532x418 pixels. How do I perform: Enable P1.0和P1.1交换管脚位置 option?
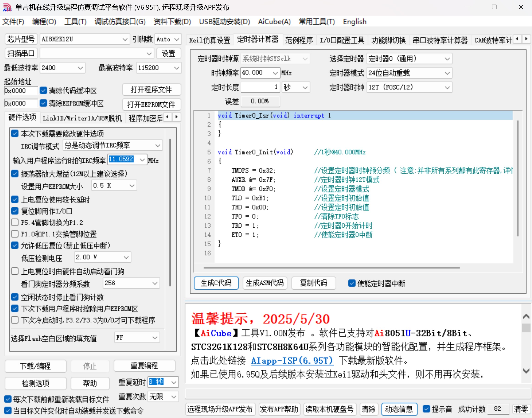coord(15,234)
